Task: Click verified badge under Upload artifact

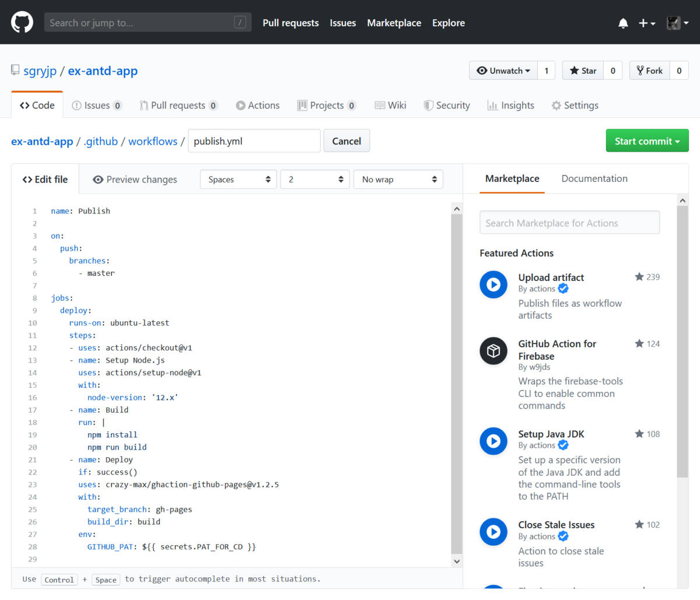Action: pos(563,289)
